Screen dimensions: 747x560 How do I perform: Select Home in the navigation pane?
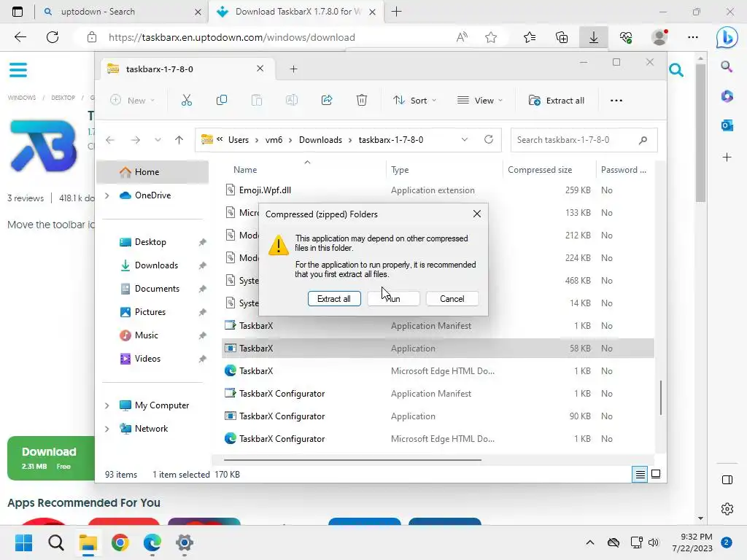pos(152,172)
